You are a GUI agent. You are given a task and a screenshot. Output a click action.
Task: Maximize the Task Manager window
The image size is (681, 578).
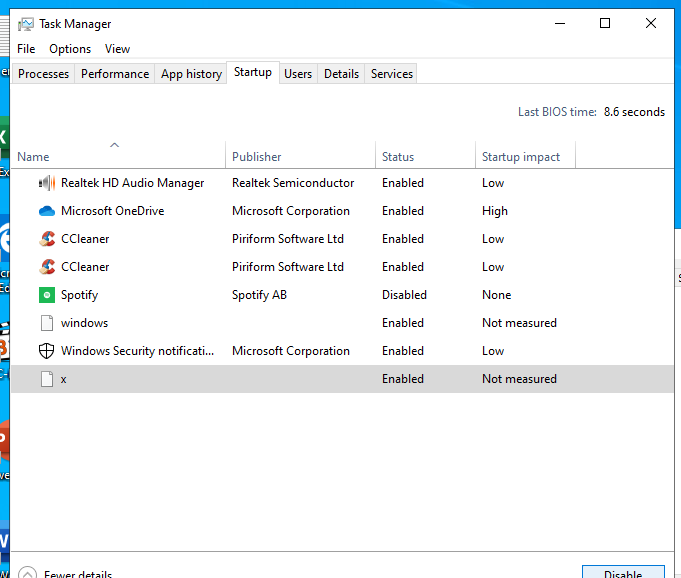click(605, 23)
